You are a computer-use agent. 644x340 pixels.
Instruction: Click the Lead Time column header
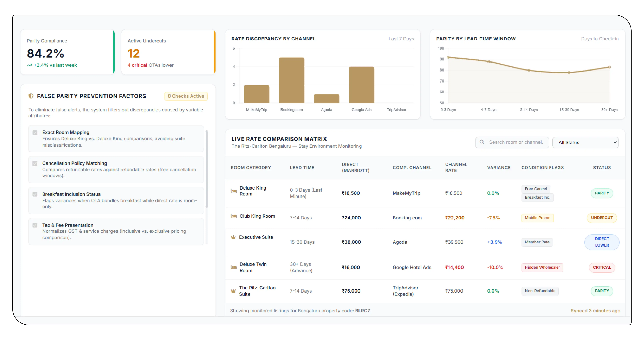pos(302,168)
